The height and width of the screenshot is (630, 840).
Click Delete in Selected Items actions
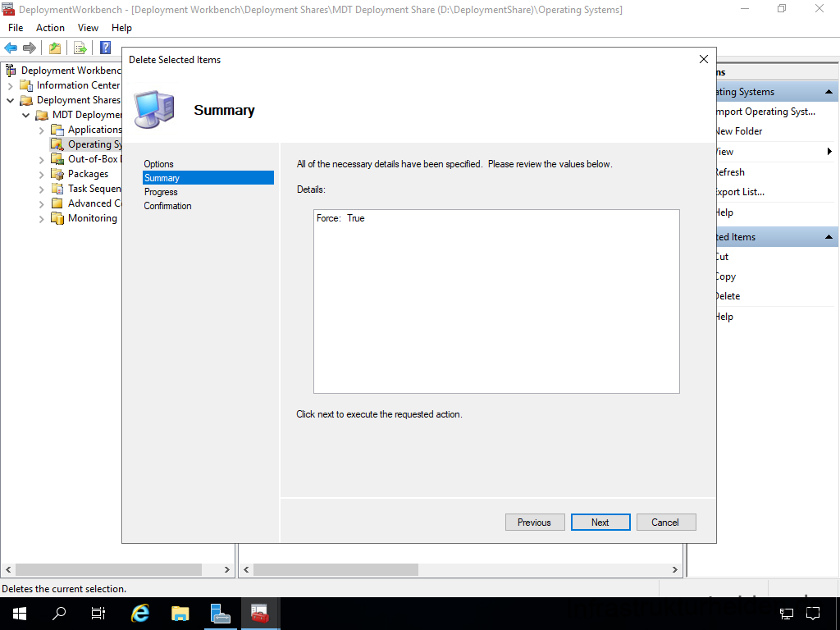point(728,296)
